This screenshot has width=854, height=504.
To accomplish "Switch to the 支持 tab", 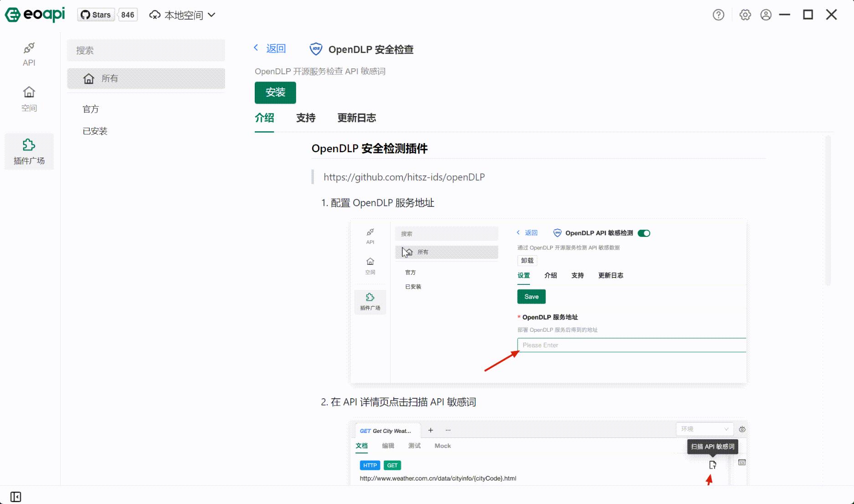I will click(x=305, y=118).
